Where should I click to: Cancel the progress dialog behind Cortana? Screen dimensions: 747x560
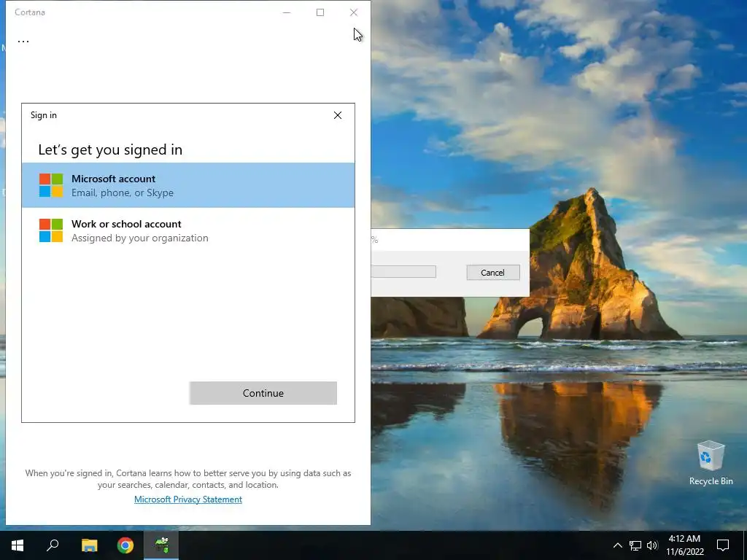point(493,273)
